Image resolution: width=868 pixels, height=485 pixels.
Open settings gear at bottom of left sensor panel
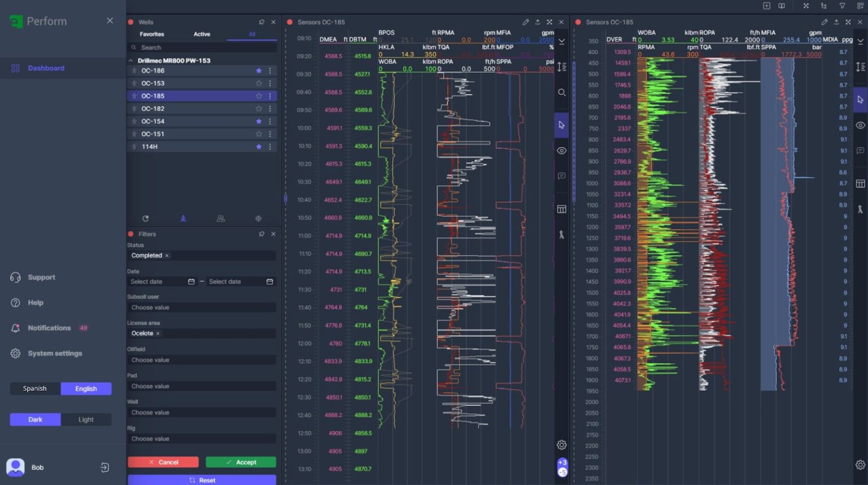(x=562, y=445)
